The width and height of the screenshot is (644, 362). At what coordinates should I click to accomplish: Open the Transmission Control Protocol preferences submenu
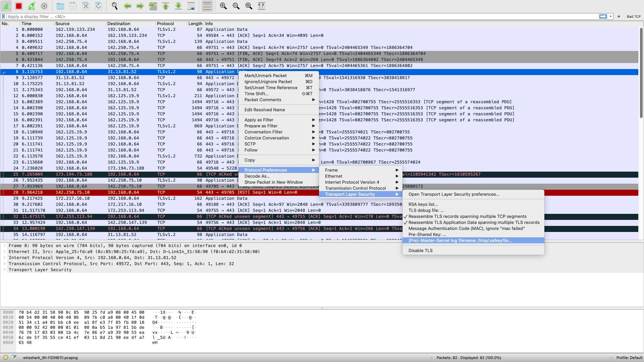click(361, 188)
